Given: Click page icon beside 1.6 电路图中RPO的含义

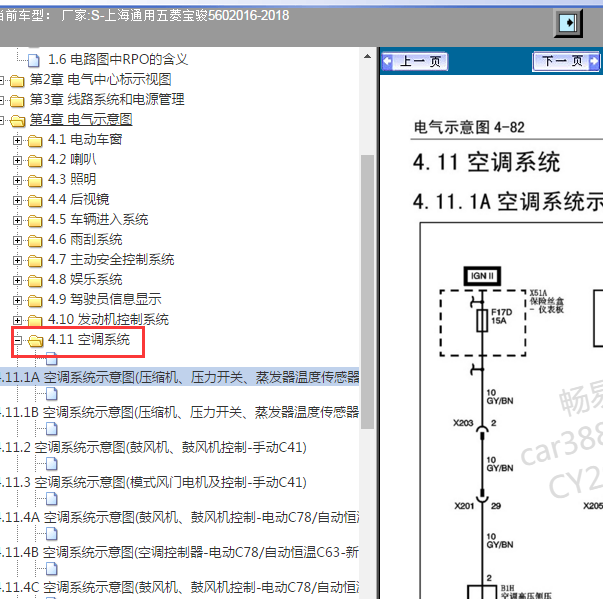Looking at the screenshot, I should [x=34, y=60].
